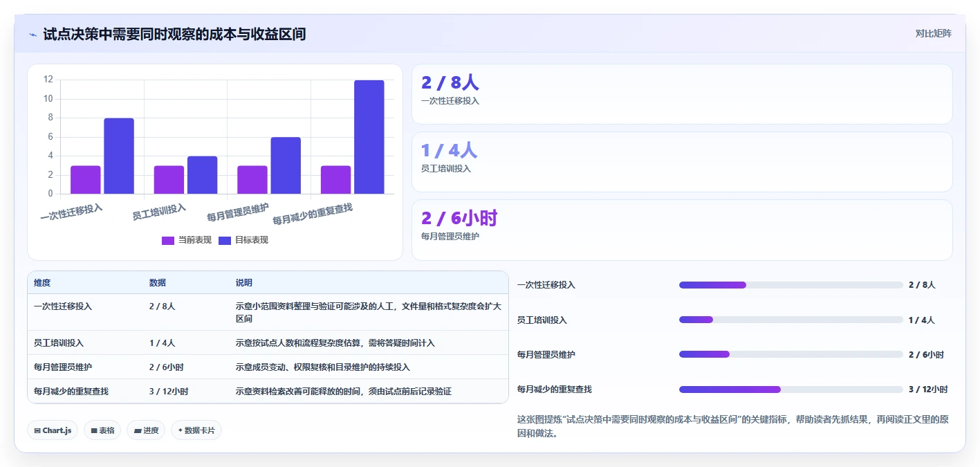Click the summary paragraph starting 这张图提炼
Viewport: 980px width, 467px height.
(733, 426)
